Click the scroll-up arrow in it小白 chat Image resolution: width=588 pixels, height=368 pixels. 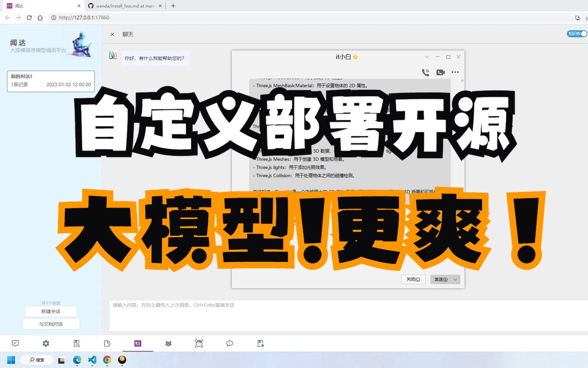tap(462, 81)
